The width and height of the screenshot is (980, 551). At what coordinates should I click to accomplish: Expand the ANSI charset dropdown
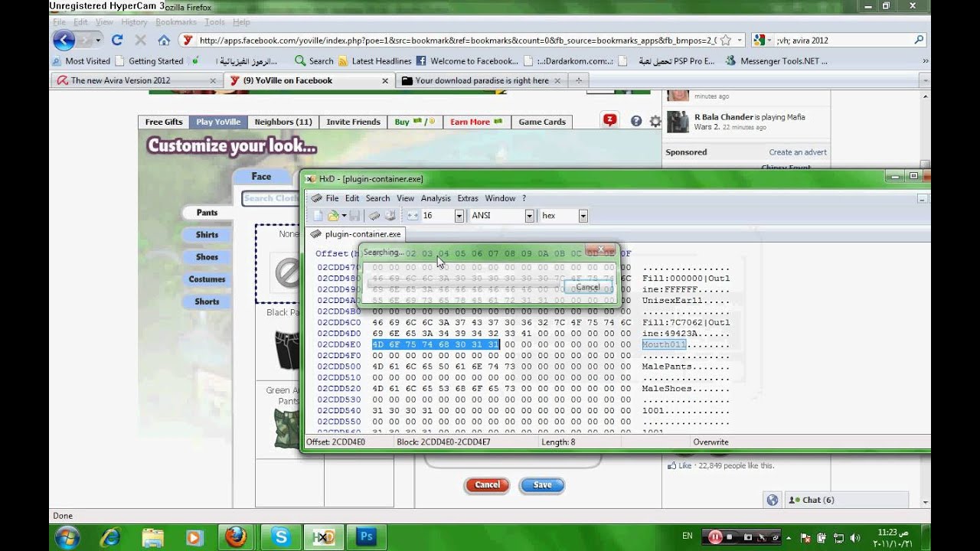tap(529, 216)
